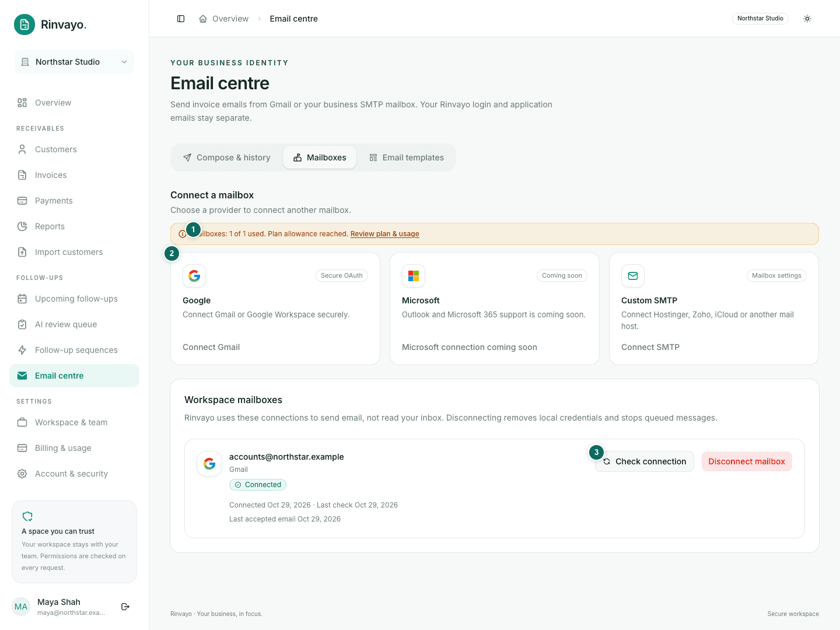Click the Reports pie chart icon
This screenshot has width=840, height=630.
pos(22,226)
